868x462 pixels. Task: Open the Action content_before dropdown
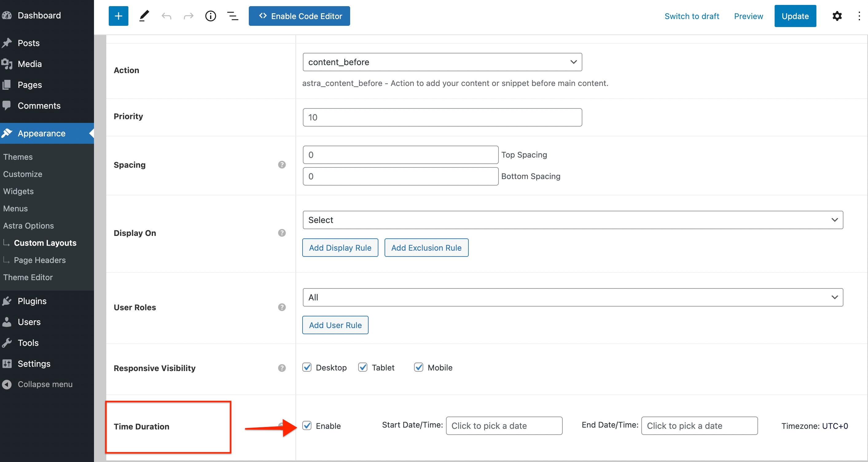click(x=442, y=62)
